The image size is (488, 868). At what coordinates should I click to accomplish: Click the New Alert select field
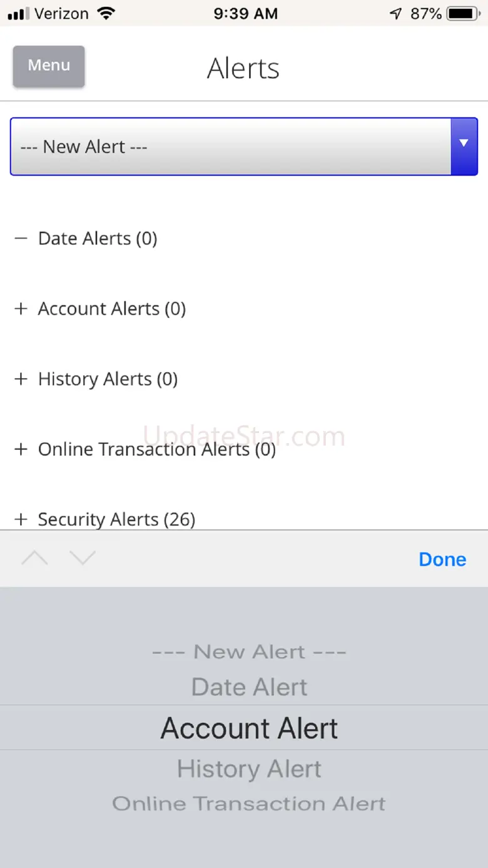pos(230,146)
